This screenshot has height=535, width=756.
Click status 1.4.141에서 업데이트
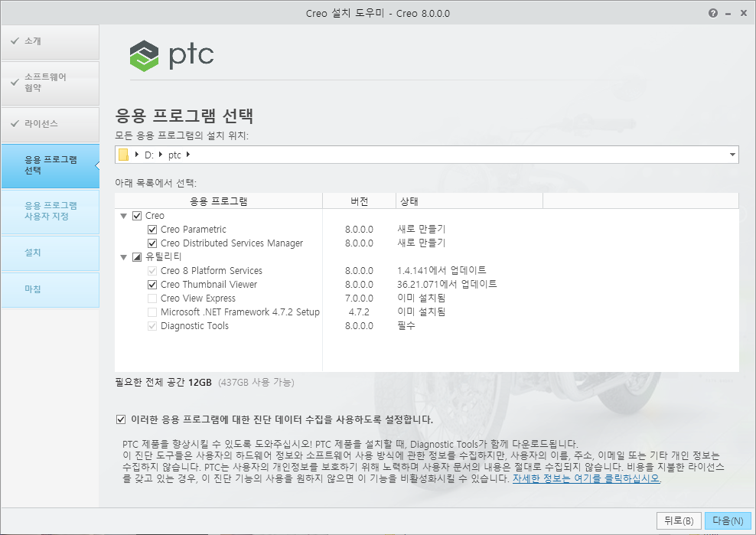tap(442, 271)
